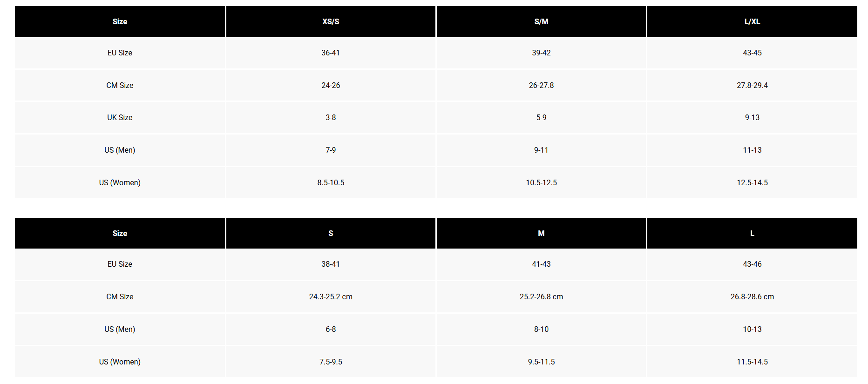Select the 26-27.8 CM size cell
Screen dimensions: 868x384
point(541,85)
